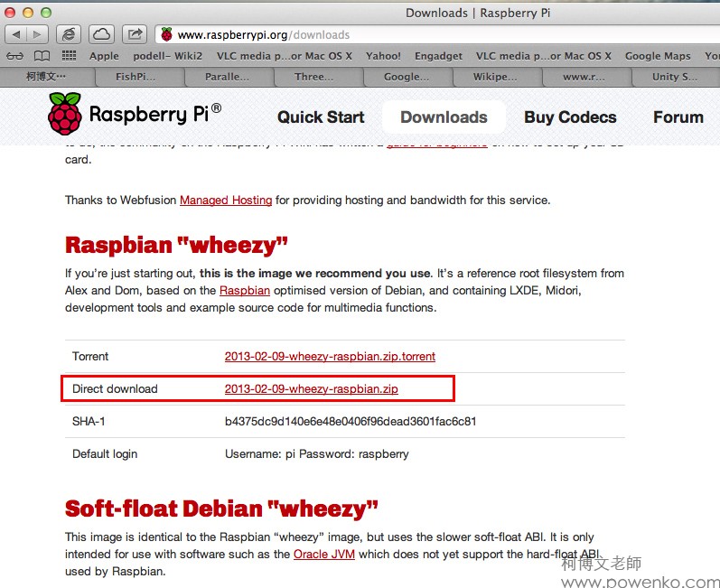The image size is (720, 588).
Task: Switch to the FishPi tab
Action: pyautogui.click(x=140, y=77)
